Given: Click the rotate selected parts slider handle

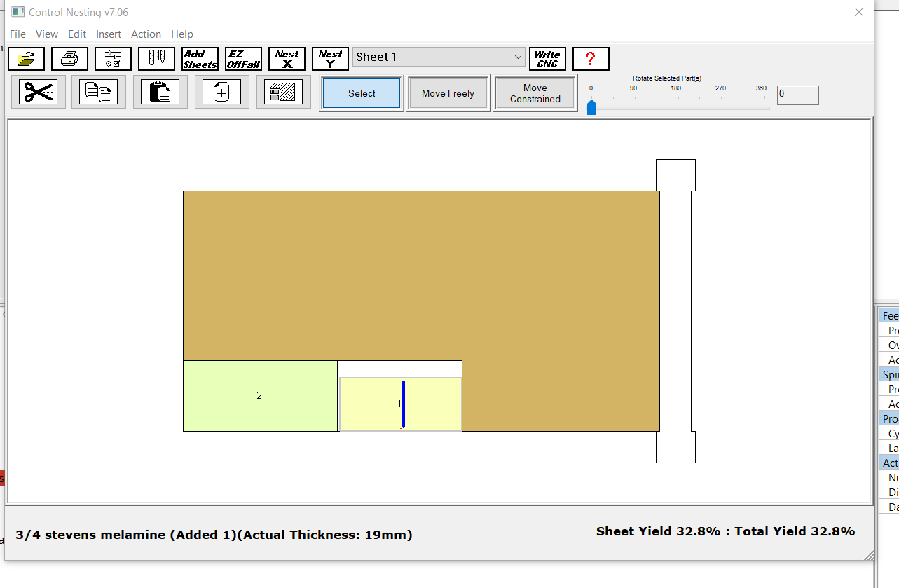Looking at the screenshot, I should coord(591,107).
